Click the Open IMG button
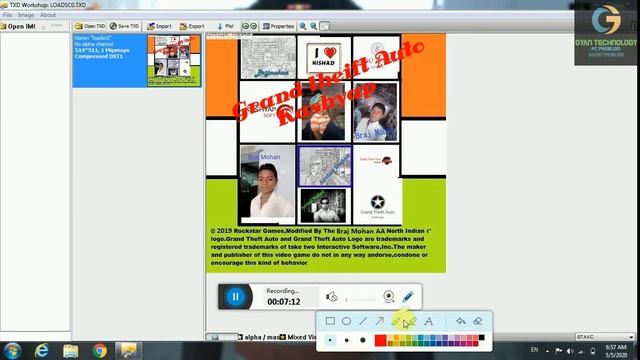Viewport: 640px width, 360px height. tap(18, 27)
